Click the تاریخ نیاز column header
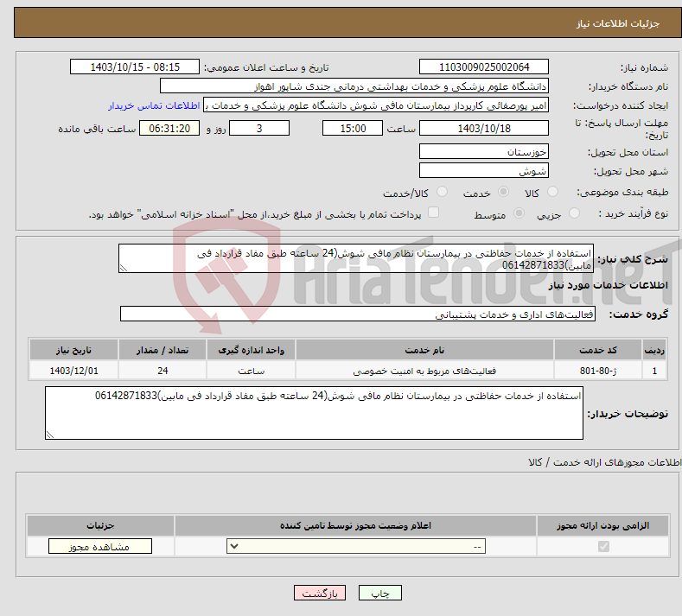The image size is (682, 616). pos(73,350)
